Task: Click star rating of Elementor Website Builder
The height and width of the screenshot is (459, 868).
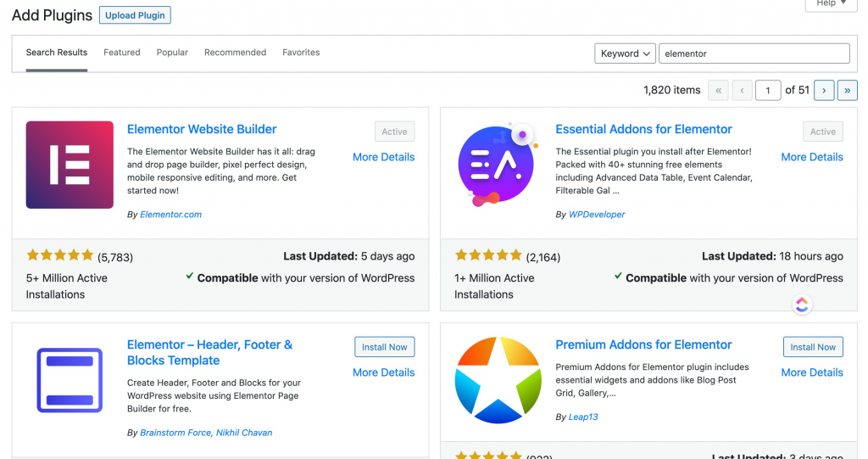Action: (x=60, y=255)
